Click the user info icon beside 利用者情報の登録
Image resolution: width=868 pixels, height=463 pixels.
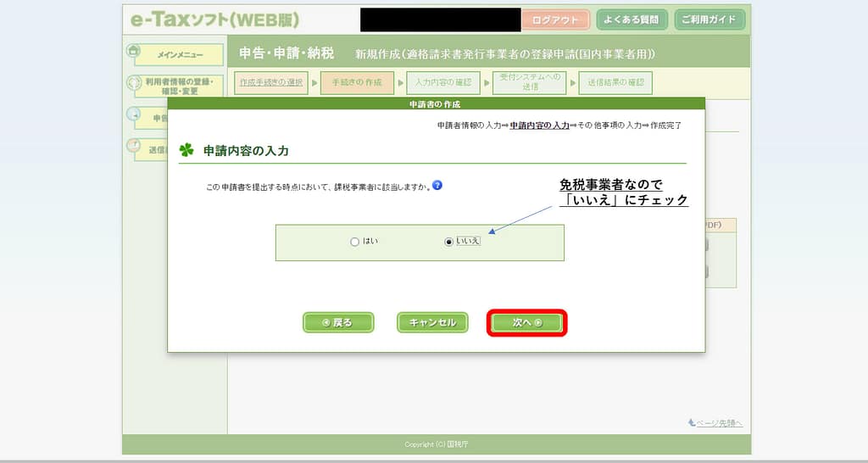click(133, 83)
